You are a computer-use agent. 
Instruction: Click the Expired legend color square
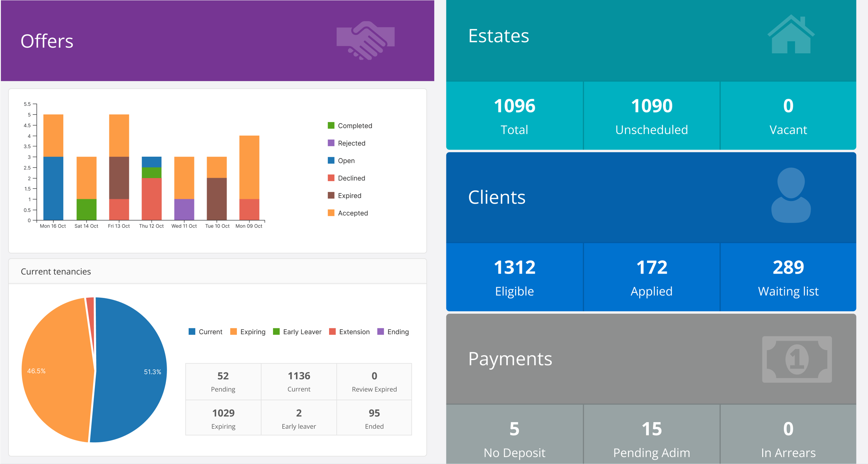331,195
